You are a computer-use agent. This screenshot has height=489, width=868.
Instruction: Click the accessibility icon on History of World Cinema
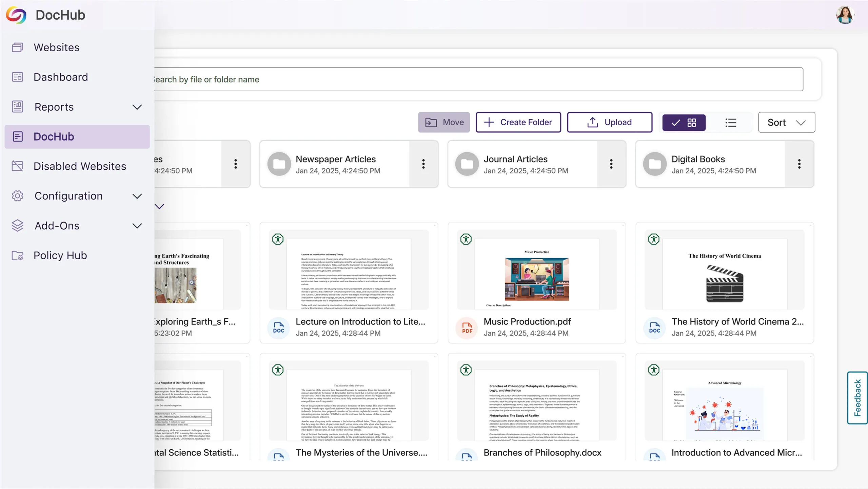coord(654,239)
